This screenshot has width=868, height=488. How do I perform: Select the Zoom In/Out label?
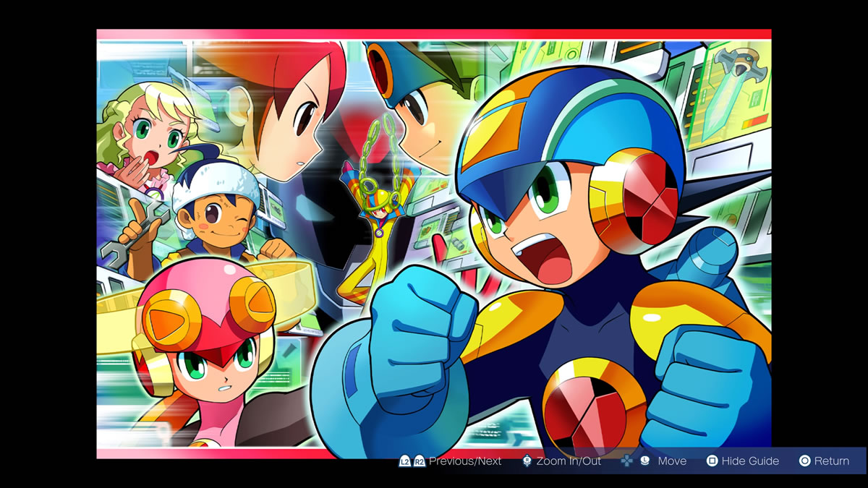[569, 461]
